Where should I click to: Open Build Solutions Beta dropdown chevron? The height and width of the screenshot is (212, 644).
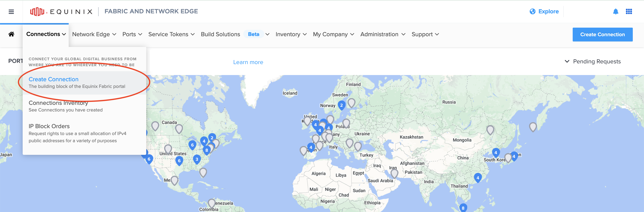[267, 35]
